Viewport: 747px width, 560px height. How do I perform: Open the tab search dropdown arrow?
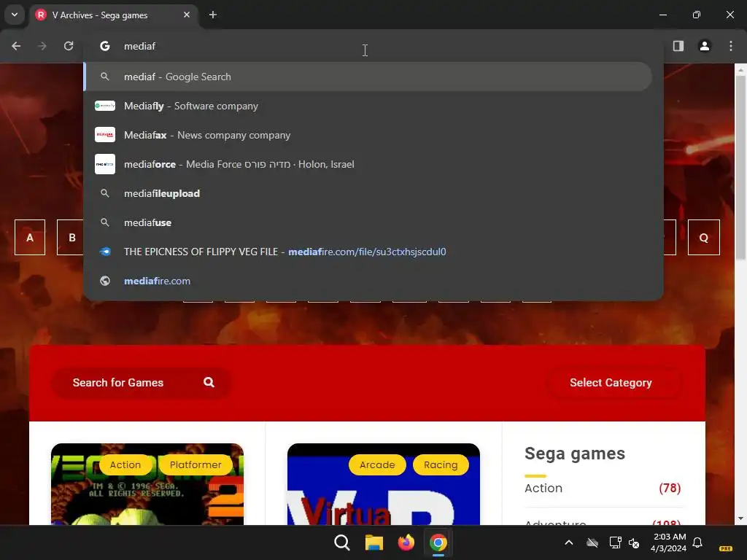pyautogui.click(x=15, y=15)
